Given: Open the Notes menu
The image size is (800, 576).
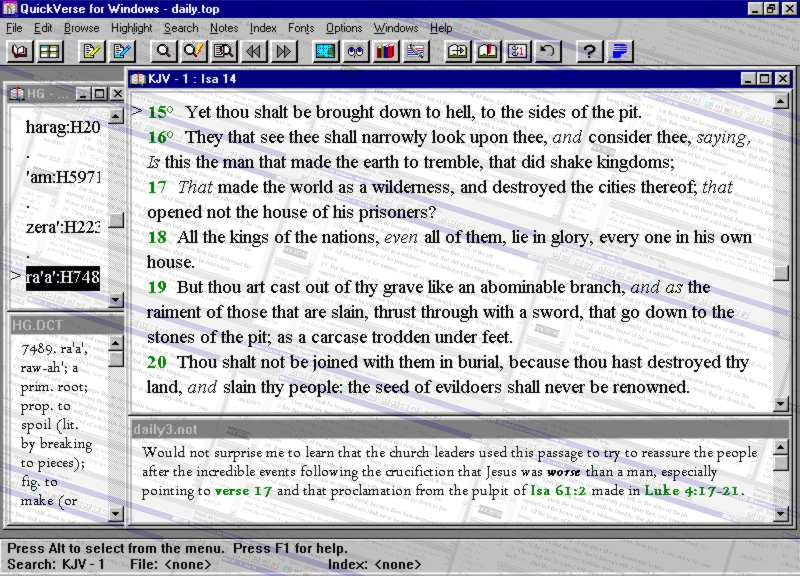Looking at the screenshot, I should (x=224, y=28).
